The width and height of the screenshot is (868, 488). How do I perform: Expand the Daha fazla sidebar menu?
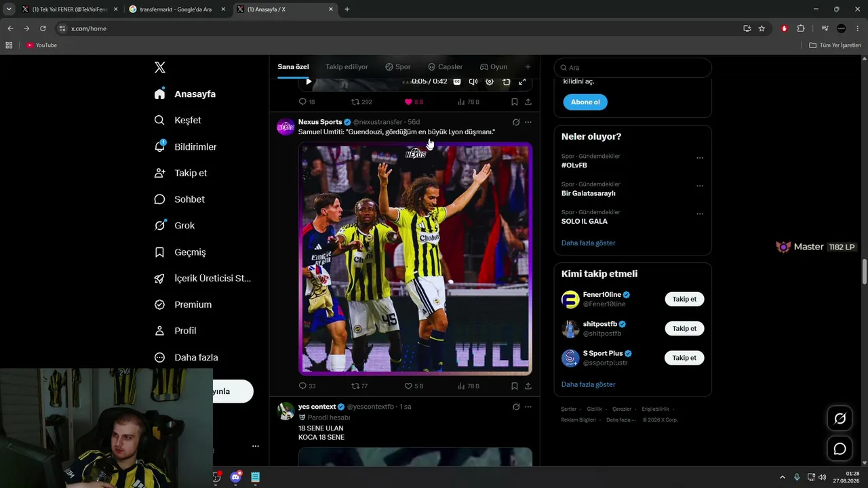click(x=186, y=357)
